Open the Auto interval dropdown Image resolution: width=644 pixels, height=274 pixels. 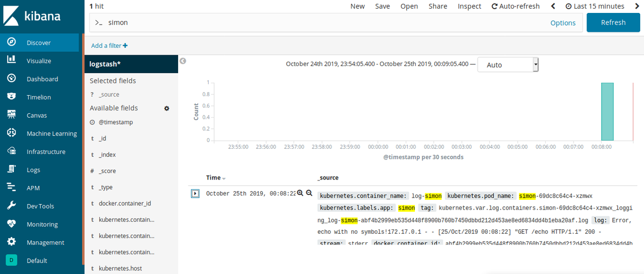(x=508, y=65)
